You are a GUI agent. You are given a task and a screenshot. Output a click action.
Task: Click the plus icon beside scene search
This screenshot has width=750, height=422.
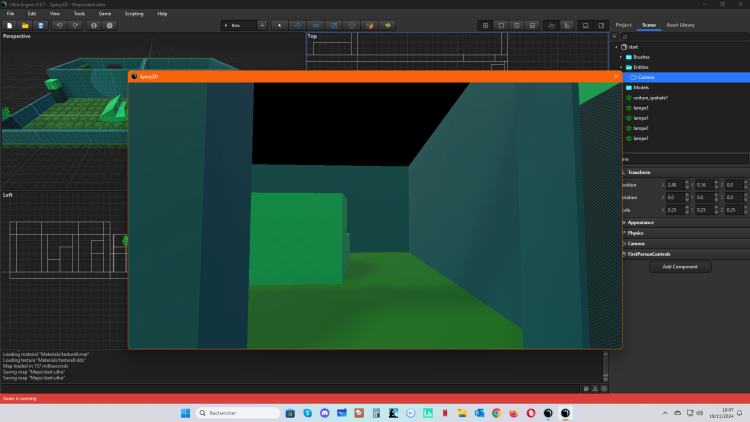pyautogui.click(x=615, y=36)
